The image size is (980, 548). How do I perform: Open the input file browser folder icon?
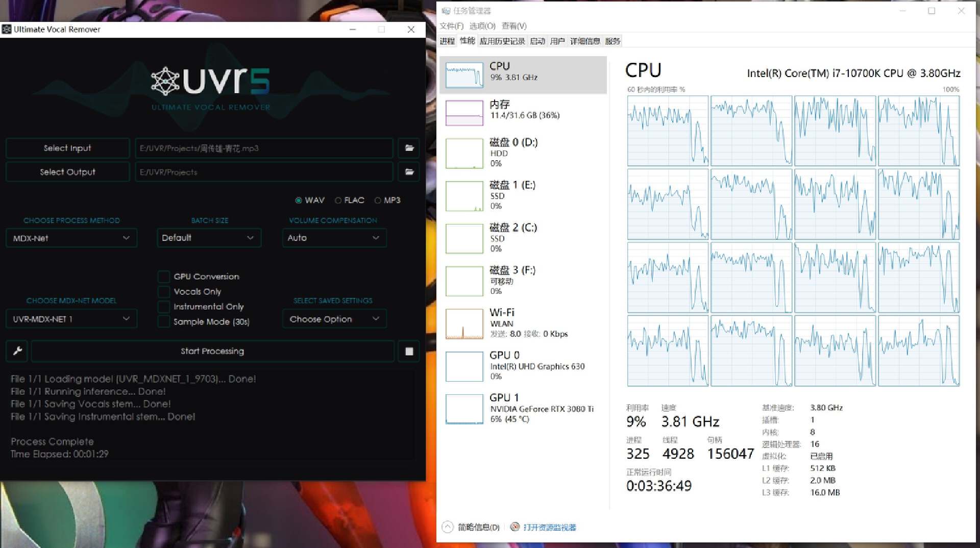point(409,148)
